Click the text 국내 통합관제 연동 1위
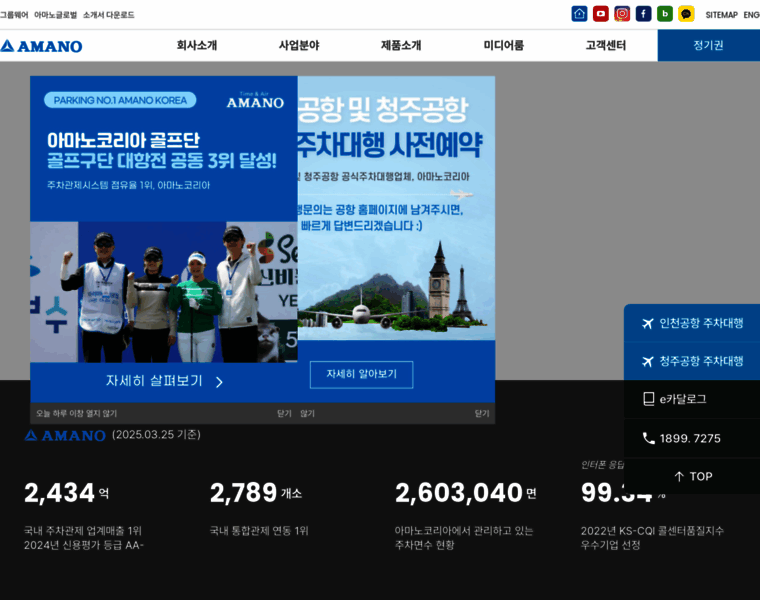Image resolution: width=760 pixels, height=600 pixels. click(259, 531)
